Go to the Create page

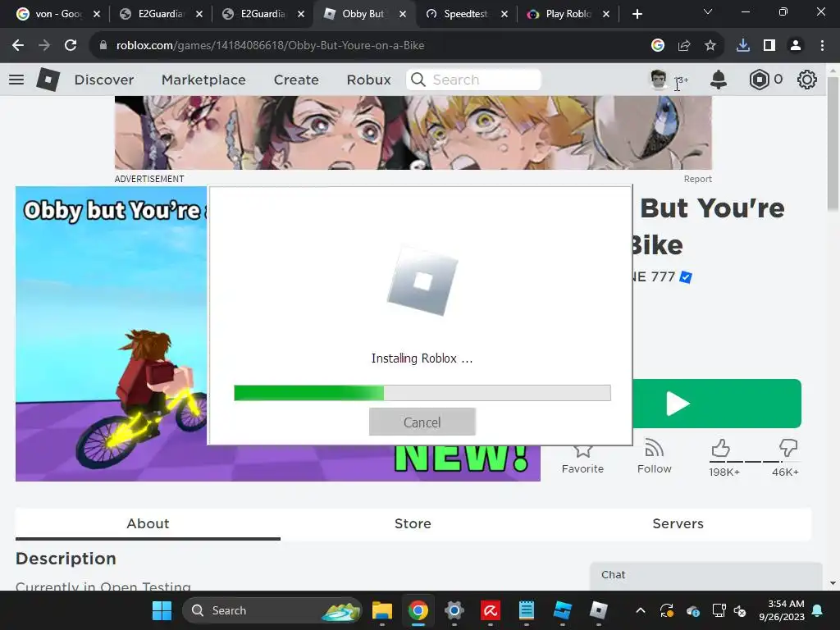click(296, 80)
